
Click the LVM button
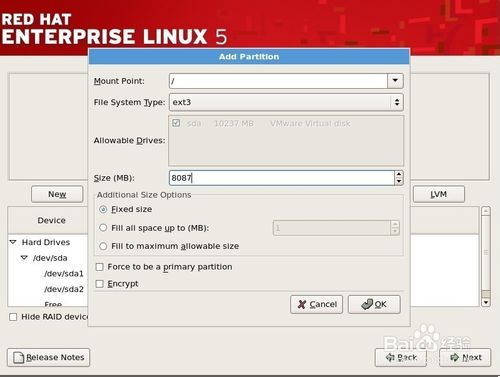pos(439,194)
